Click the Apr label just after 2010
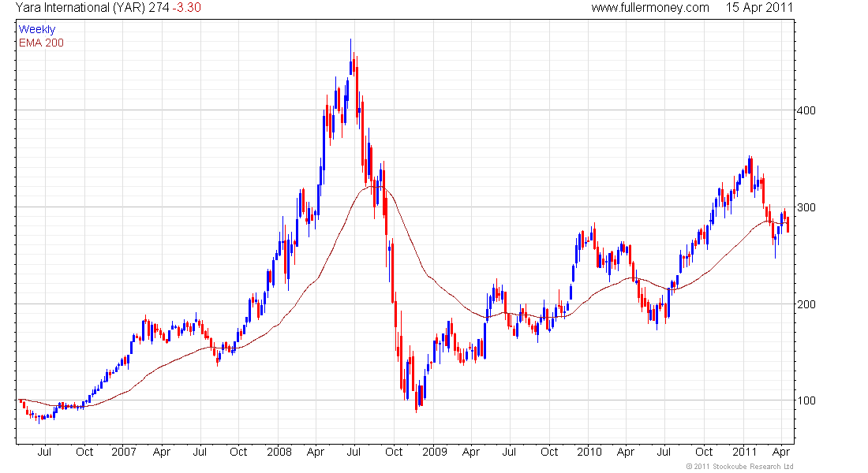 coord(626,453)
